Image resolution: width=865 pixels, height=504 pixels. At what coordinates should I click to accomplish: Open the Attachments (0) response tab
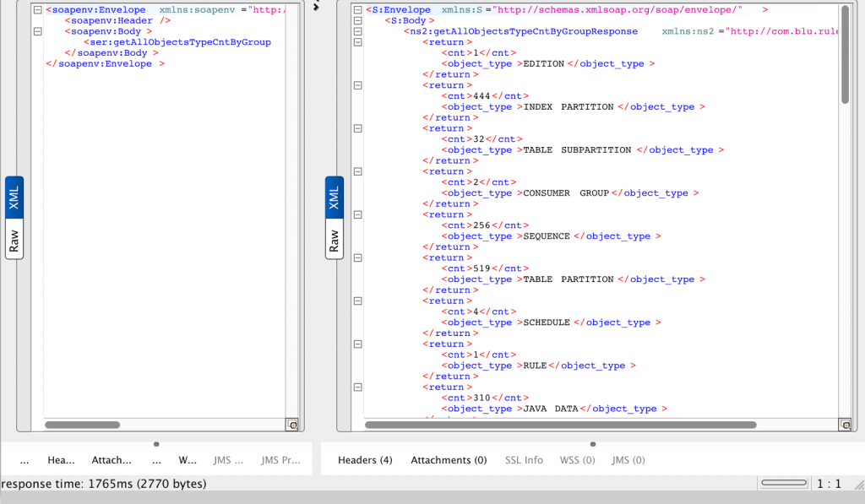point(449,460)
